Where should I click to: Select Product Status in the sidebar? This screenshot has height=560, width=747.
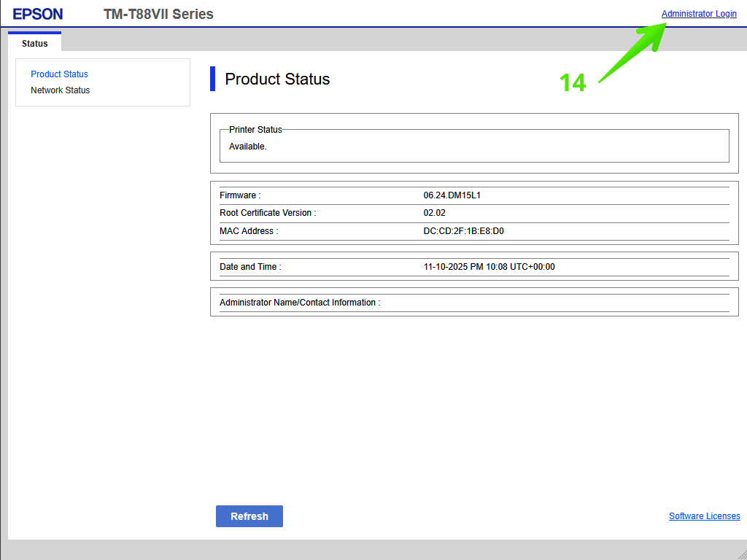59,74
